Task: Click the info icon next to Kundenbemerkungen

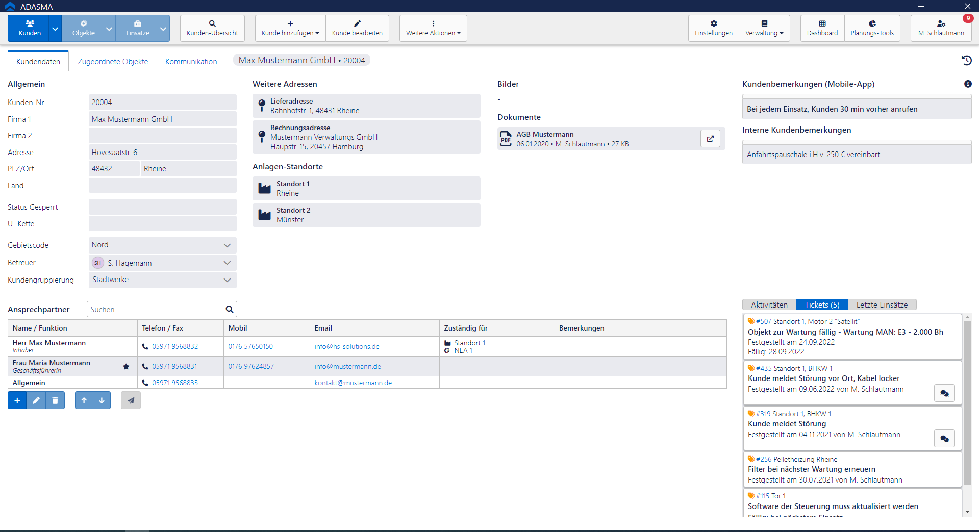Action: (968, 84)
